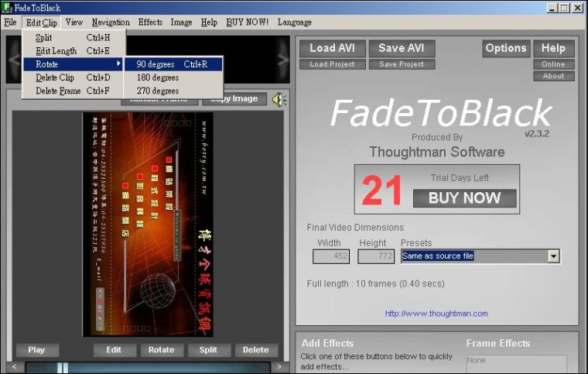
Task: Click the Rotate submenu arrow
Action: tap(118, 63)
